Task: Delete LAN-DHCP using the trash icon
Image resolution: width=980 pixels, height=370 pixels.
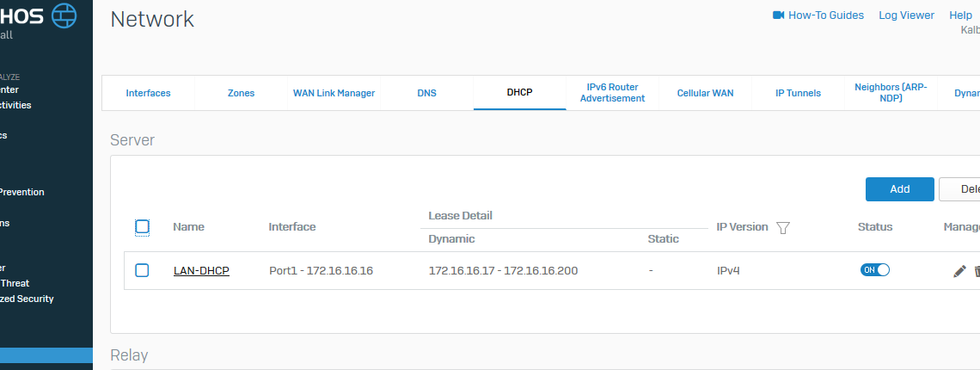Action: (977, 271)
